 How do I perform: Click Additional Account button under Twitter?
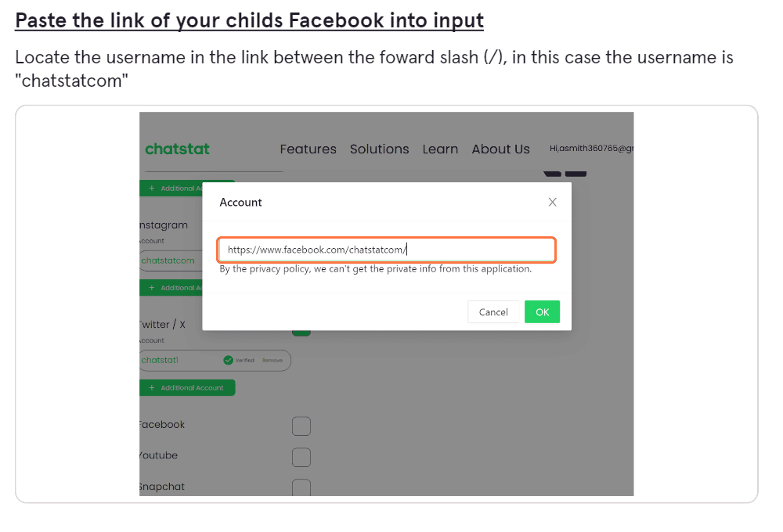tap(187, 388)
